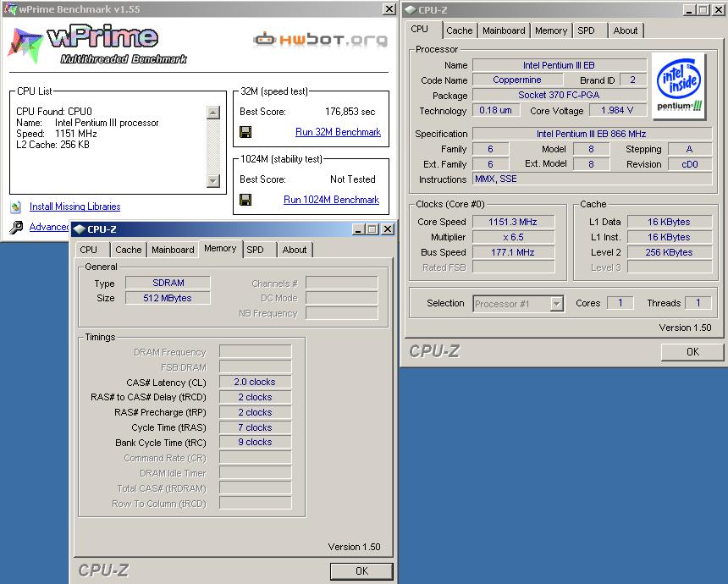Click the Bus Speed value 177.1 MHz
Viewport: 728px width, 584px height.
click(513, 252)
